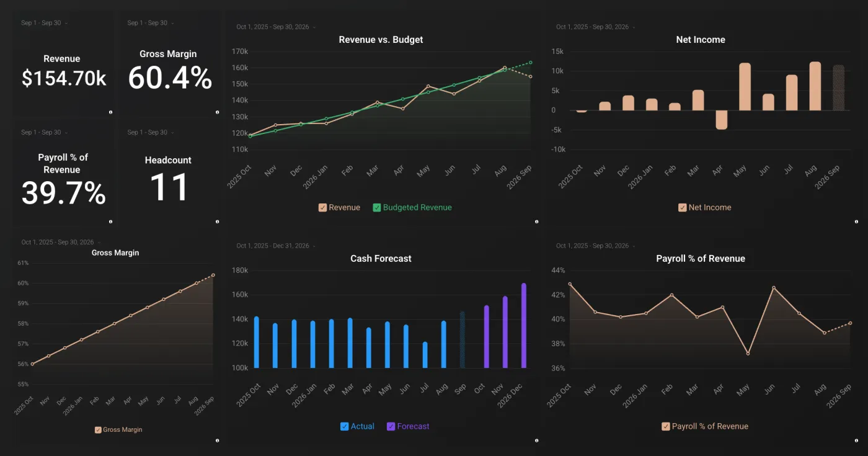Open the Payroll % of Revenue chart date dropdown
The height and width of the screenshot is (456, 868).
tap(596, 246)
